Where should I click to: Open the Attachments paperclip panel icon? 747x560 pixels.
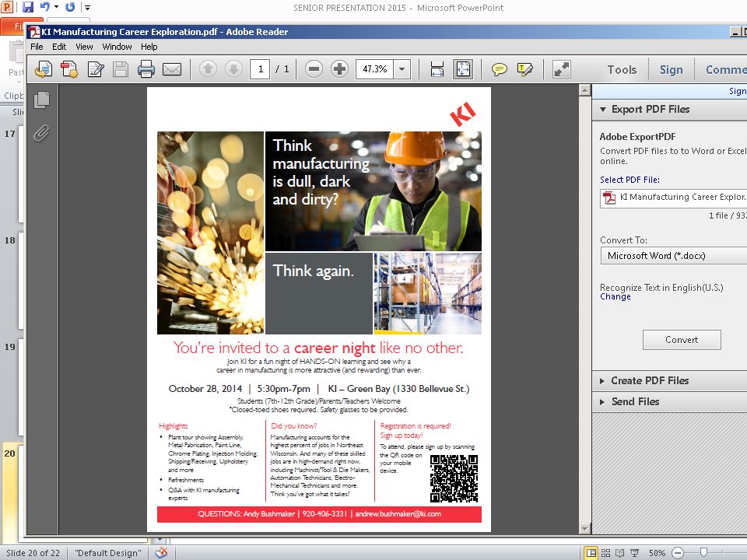pos(42,133)
